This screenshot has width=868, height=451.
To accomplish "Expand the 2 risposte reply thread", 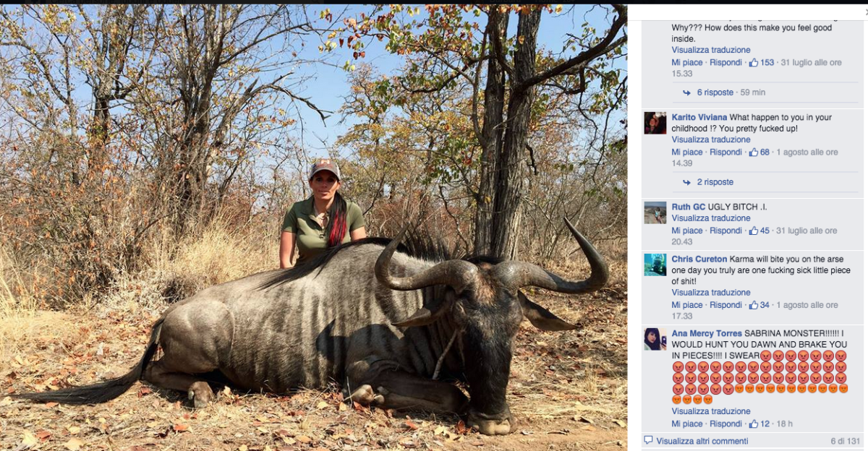I will tap(714, 181).
